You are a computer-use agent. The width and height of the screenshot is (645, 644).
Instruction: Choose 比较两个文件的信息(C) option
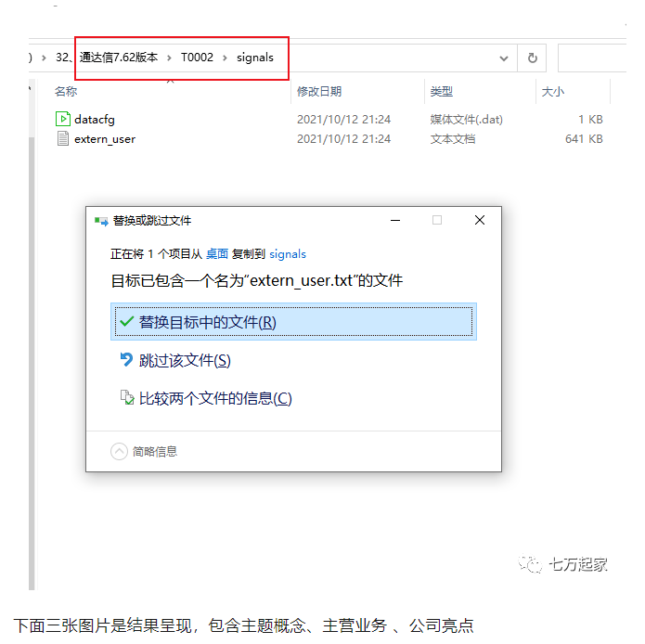coord(215,398)
